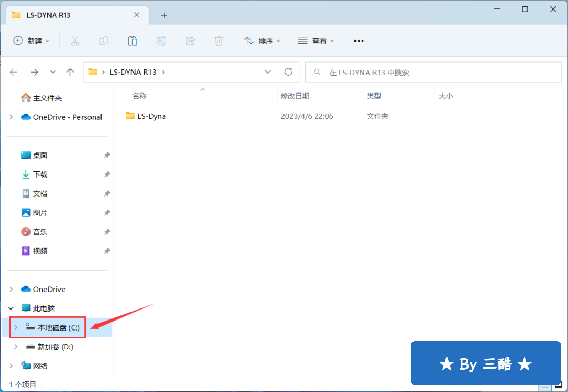Click the Delete trash bin icon
The width and height of the screenshot is (568, 392).
click(219, 41)
